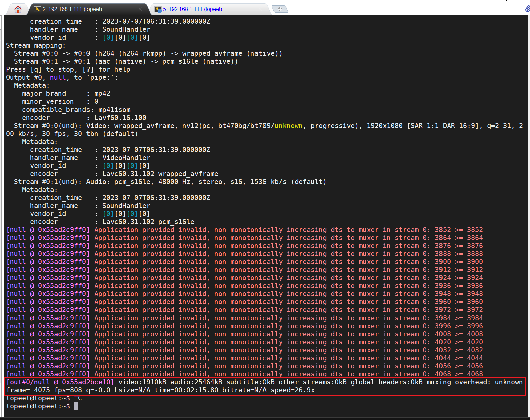
Task: Open the Home tab icon
Action: coord(18,9)
